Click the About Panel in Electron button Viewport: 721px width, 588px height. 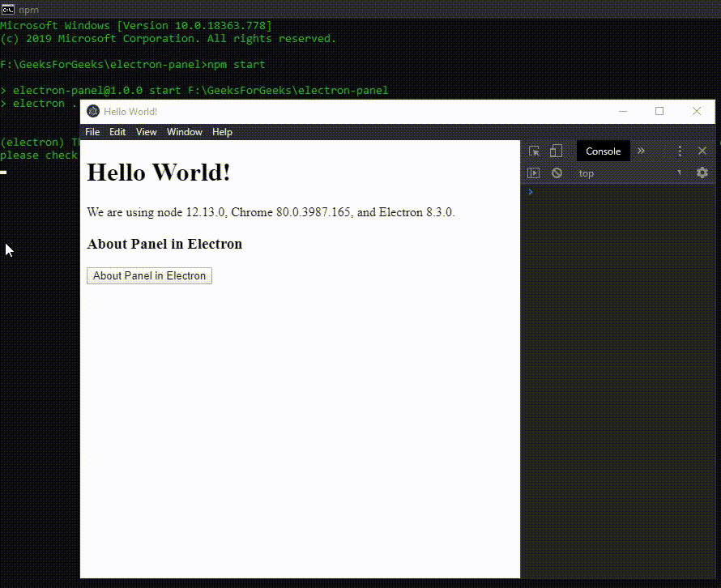pos(149,276)
